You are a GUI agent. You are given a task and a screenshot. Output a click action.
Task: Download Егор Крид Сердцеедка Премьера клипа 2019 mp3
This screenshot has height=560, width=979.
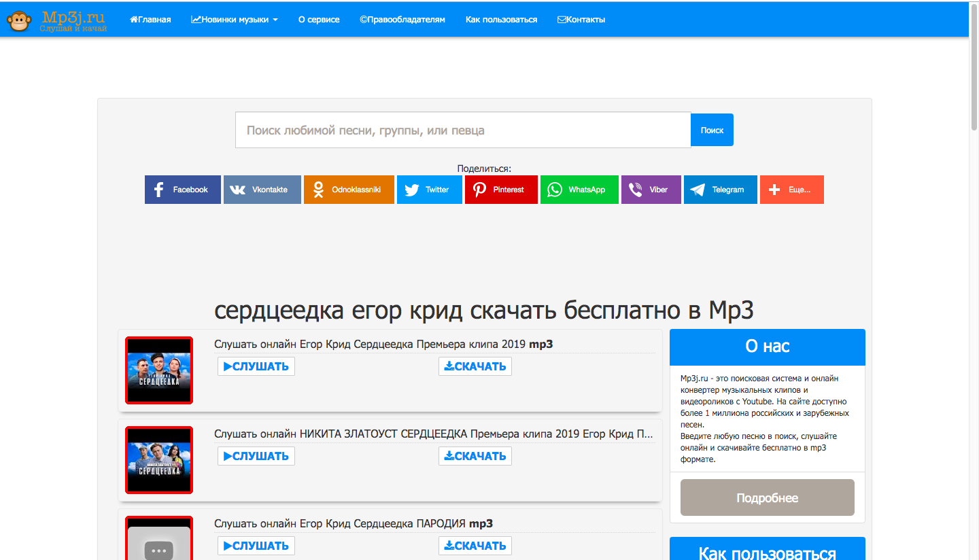(x=475, y=366)
